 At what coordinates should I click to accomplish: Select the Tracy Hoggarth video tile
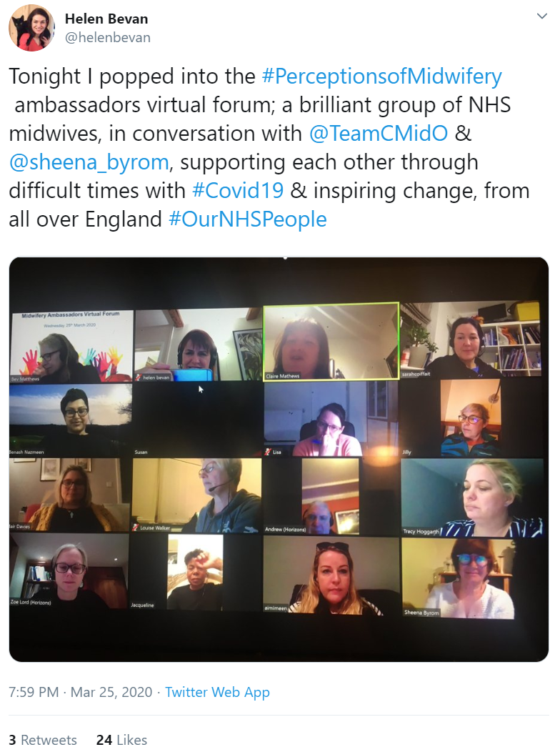click(x=472, y=498)
